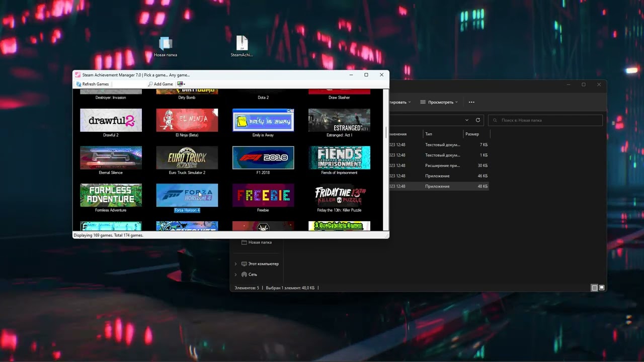Select the SteamAchi... zip file on desktop

click(242, 46)
